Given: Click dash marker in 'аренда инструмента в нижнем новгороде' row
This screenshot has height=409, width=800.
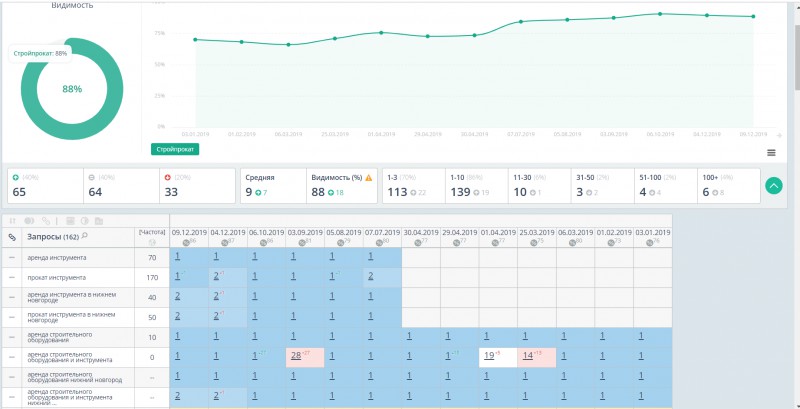Looking at the screenshot, I should (x=12, y=298).
